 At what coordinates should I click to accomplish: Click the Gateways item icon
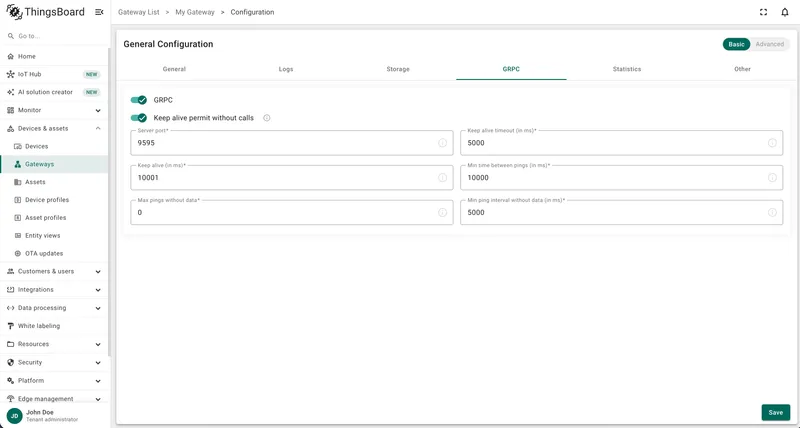pos(18,164)
